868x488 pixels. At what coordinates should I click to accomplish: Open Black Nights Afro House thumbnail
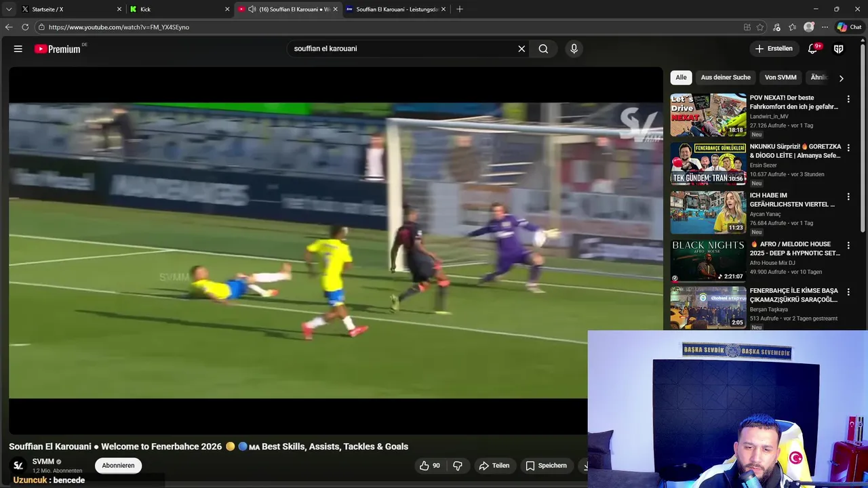click(708, 261)
